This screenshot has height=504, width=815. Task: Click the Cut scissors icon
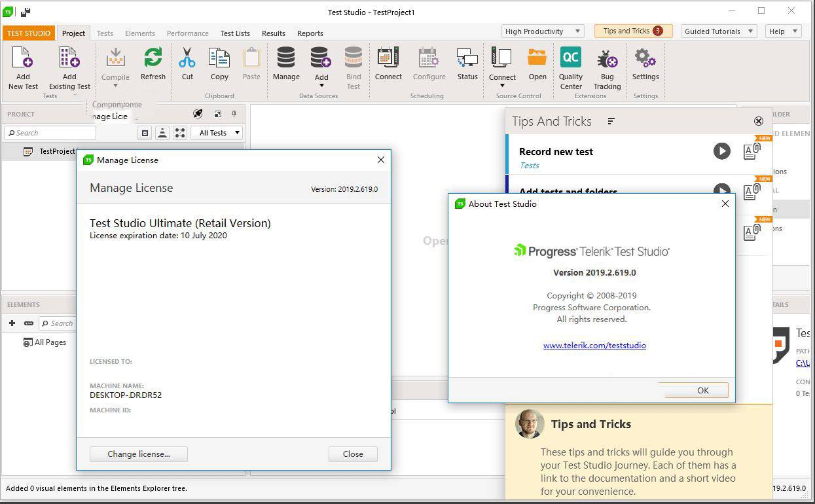[187, 58]
